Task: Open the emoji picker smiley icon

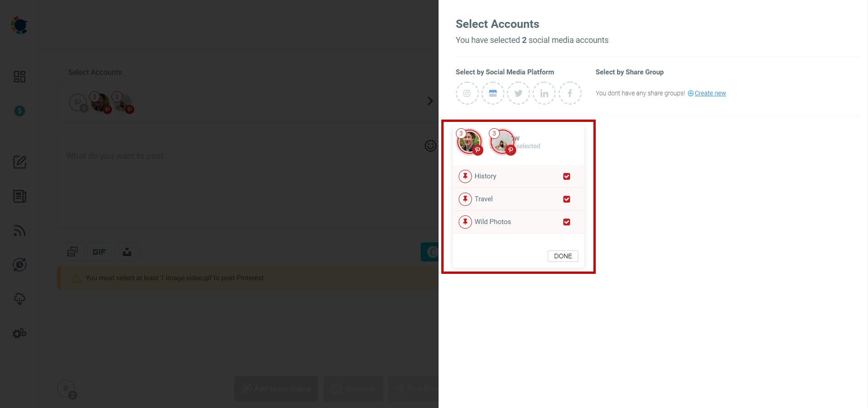Action: coord(430,146)
